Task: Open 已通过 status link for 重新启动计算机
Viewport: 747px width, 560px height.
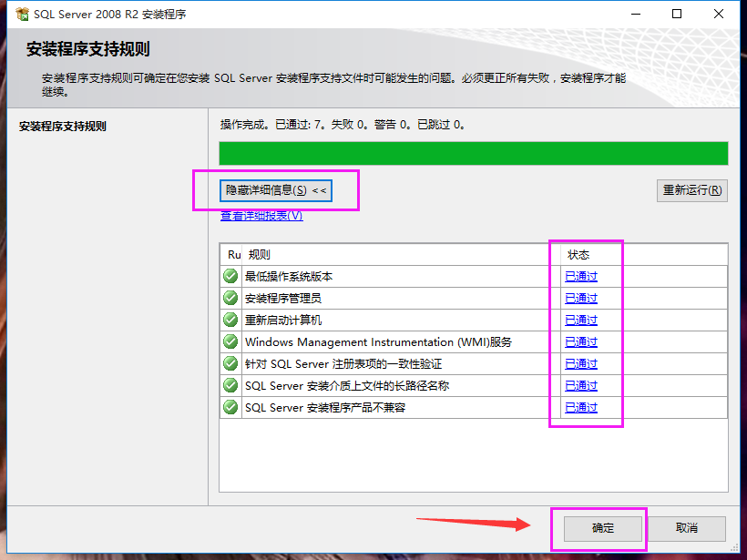Action: (581, 320)
